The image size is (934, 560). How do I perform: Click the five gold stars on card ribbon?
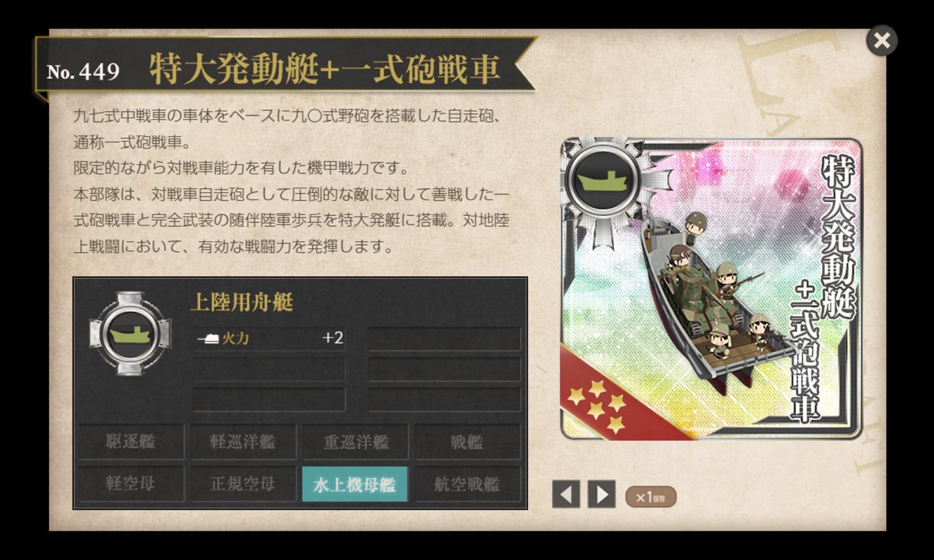597,406
